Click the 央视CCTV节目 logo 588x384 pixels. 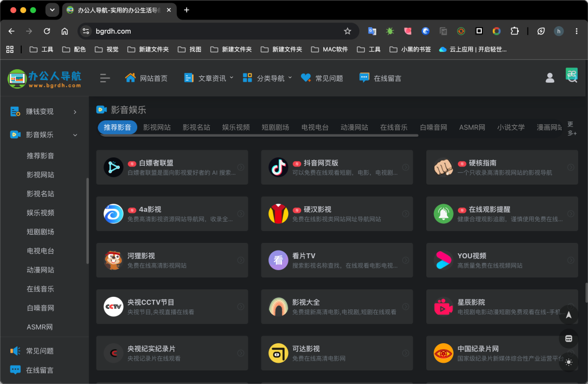coord(113,307)
